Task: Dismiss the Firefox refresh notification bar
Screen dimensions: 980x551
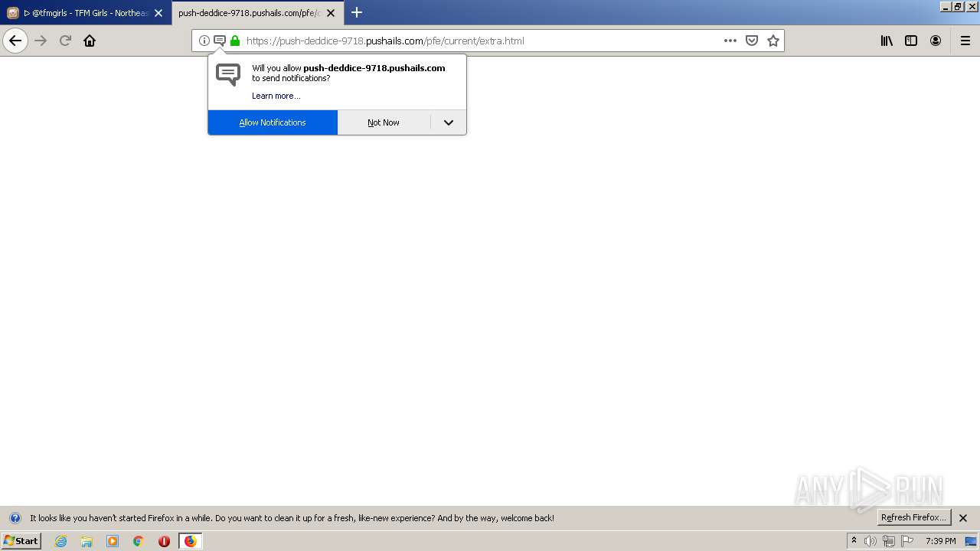Action: point(963,518)
